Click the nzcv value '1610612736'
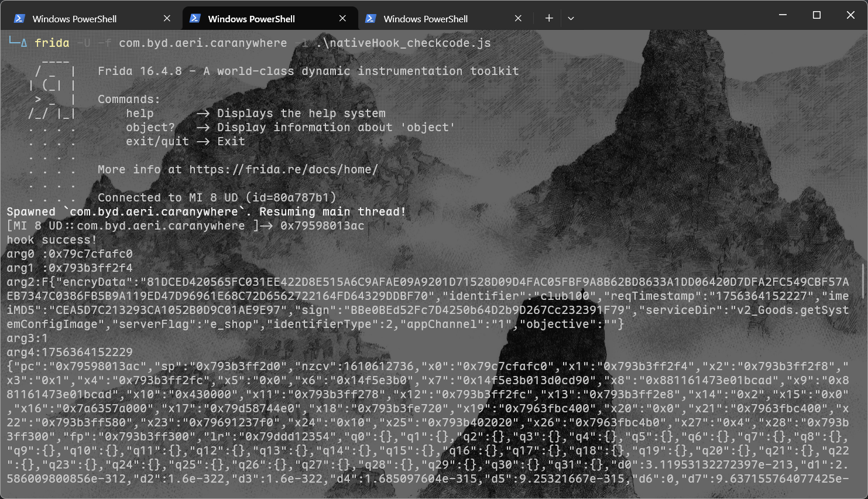 (379, 367)
